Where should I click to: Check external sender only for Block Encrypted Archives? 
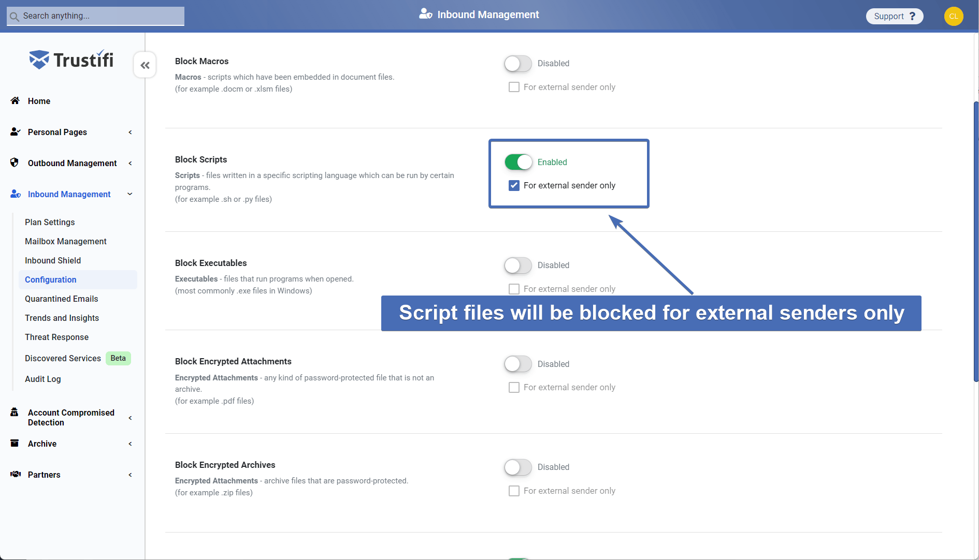pos(514,491)
